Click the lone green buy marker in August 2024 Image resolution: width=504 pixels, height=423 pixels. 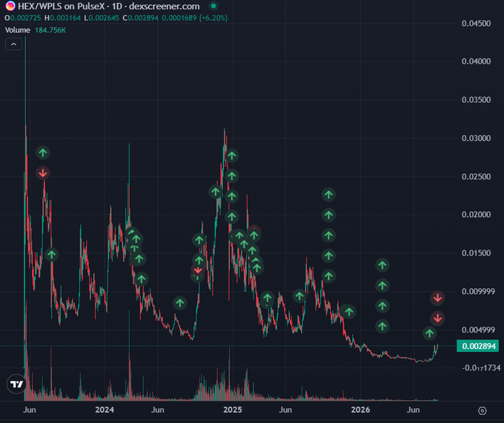pyautogui.click(x=180, y=302)
